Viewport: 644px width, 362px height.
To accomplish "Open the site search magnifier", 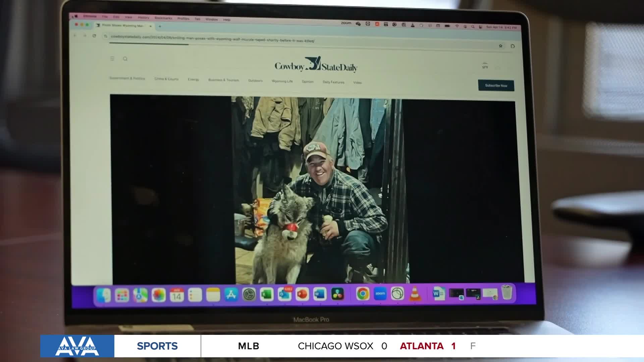I will coord(125,59).
